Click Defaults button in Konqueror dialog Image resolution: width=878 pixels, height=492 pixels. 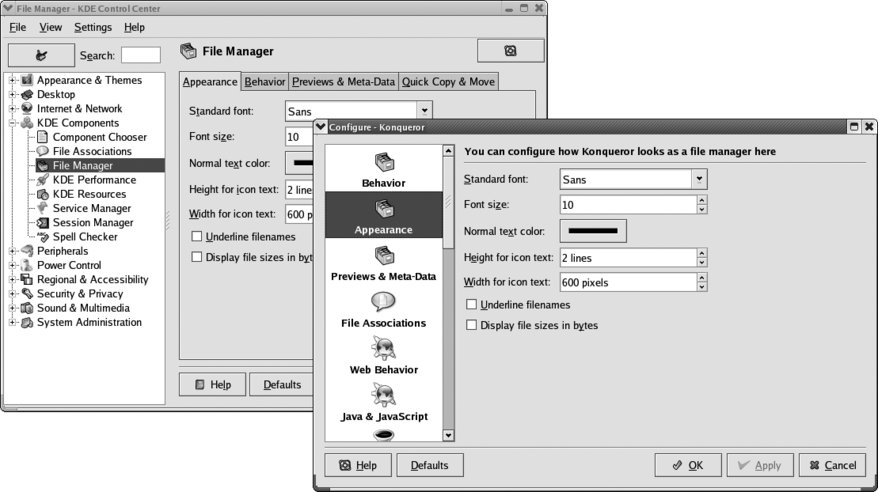click(x=429, y=465)
